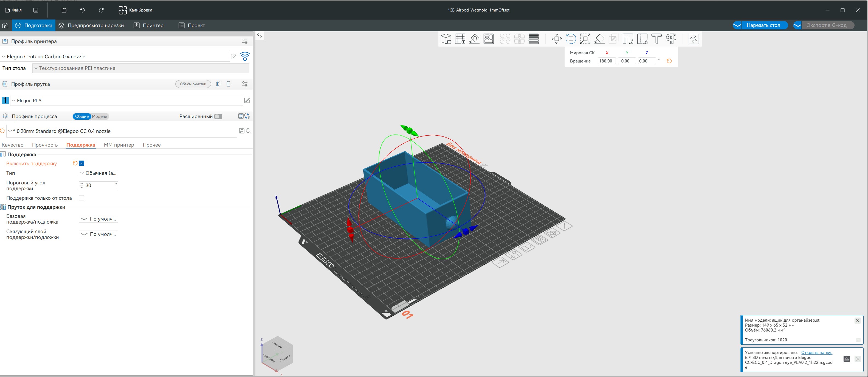Click the Add model cube icon

coord(446,39)
